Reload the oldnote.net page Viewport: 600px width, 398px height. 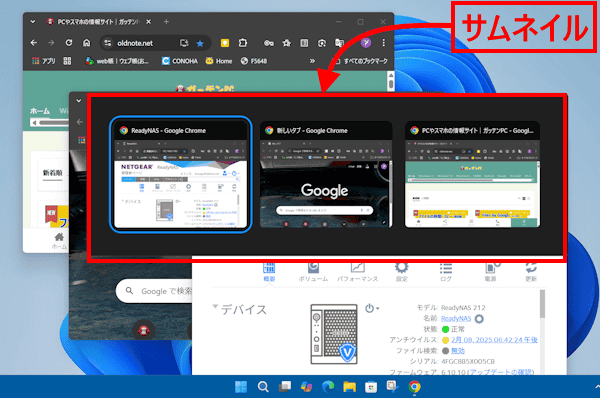coord(69,43)
